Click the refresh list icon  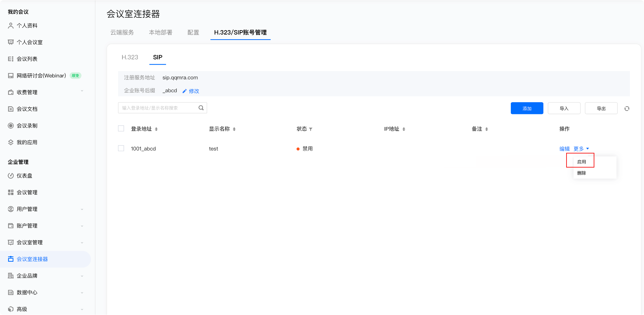pyautogui.click(x=627, y=109)
